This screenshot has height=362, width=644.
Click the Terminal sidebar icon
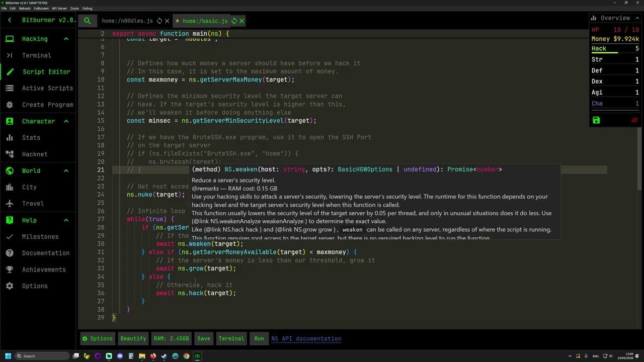tap(10, 55)
